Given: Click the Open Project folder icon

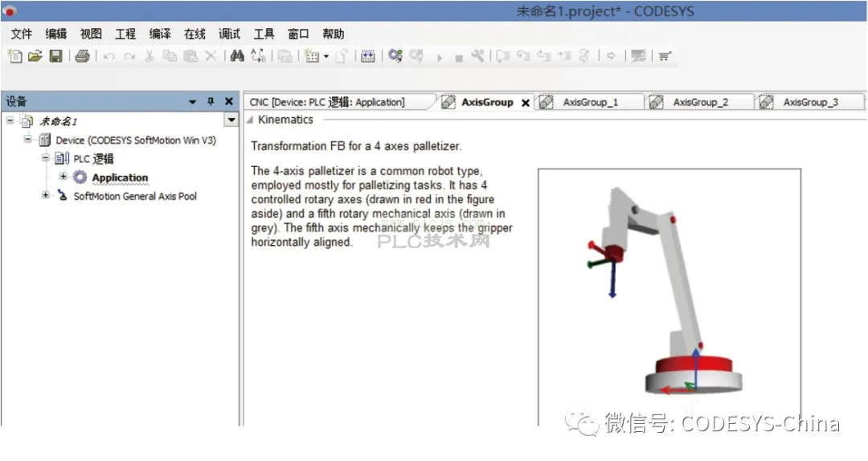Looking at the screenshot, I should pos(35,56).
